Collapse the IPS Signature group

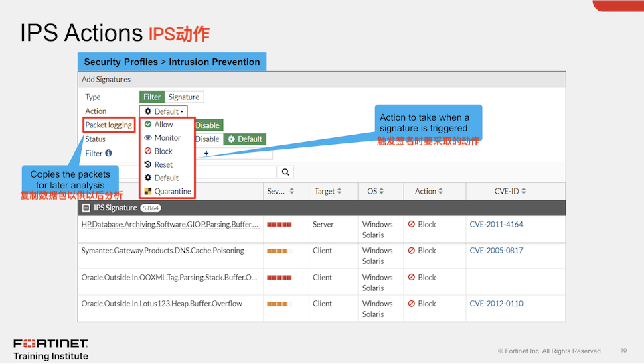pos(86,208)
